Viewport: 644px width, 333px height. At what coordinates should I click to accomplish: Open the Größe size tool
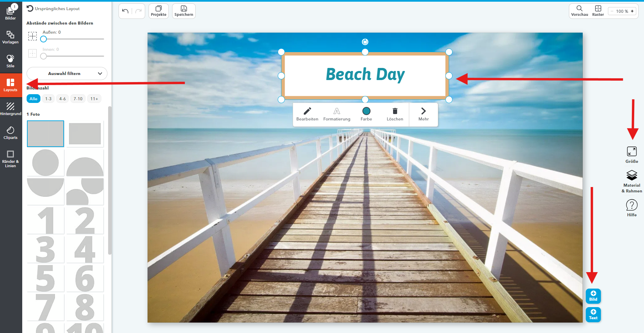[632, 155]
